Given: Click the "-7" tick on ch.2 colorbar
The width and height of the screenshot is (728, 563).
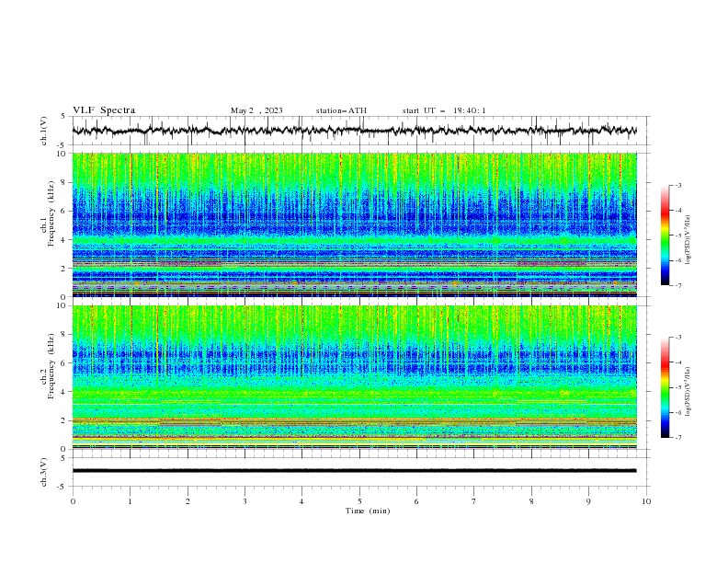Looking at the screenshot, I should pos(677,438).
